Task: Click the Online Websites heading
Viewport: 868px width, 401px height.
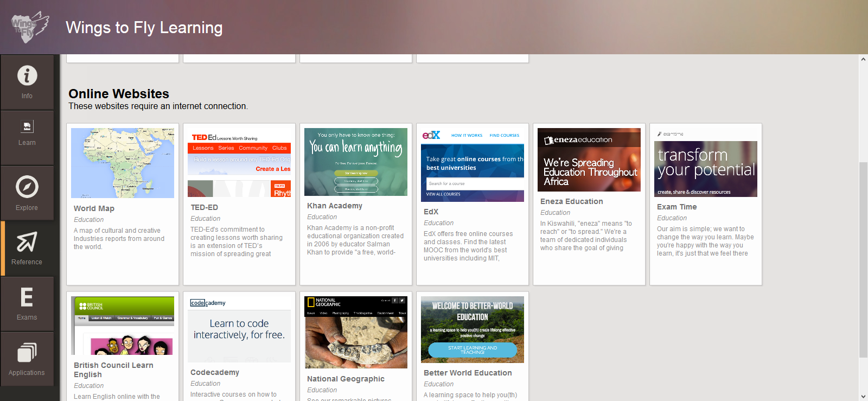Action: 119,94
